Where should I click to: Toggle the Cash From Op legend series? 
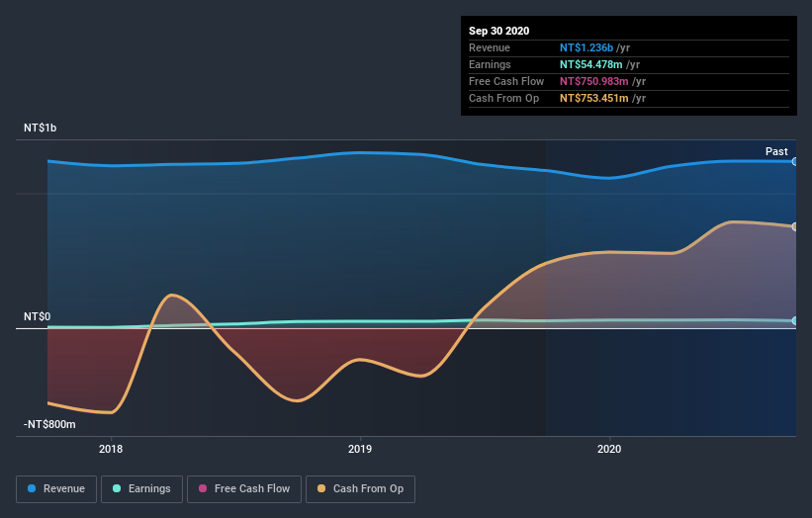[360, 489]
